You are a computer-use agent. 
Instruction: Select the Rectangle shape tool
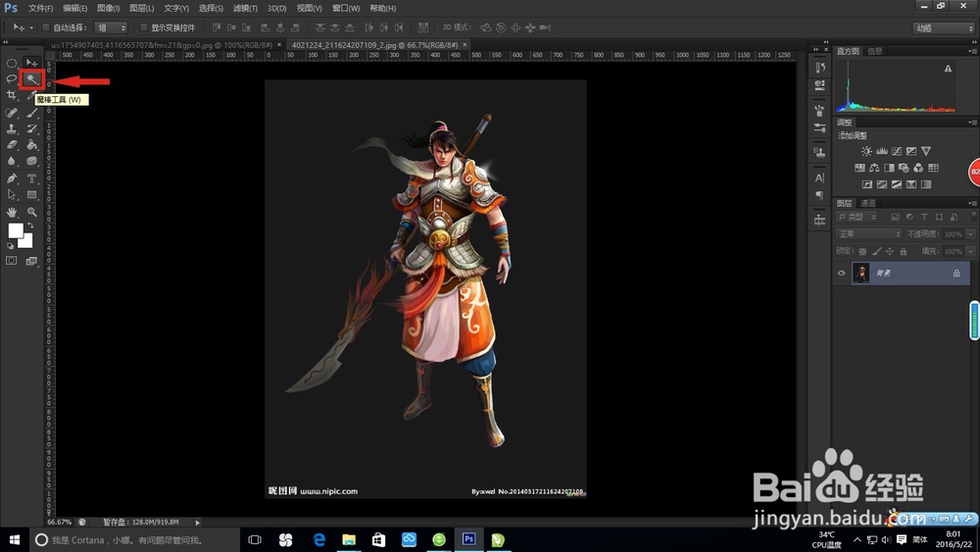coord(32,195)
